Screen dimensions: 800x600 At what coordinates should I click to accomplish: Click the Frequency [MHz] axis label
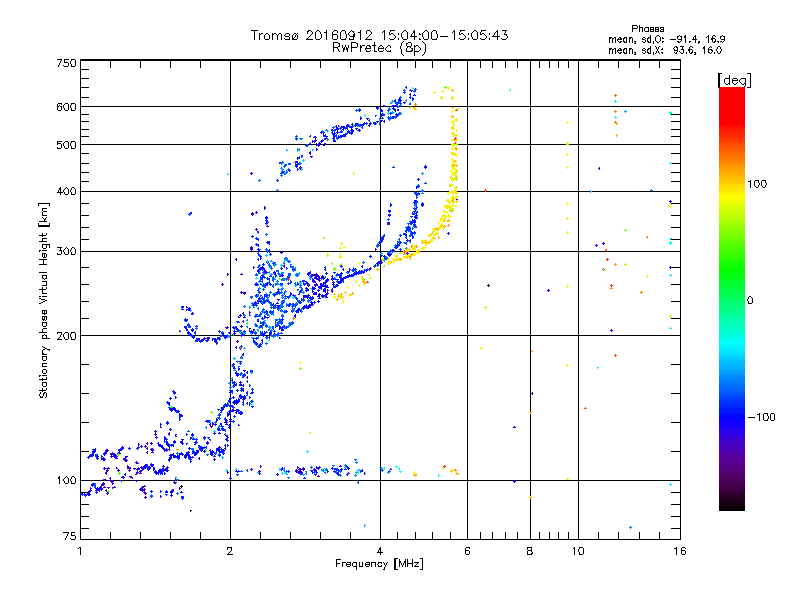pos(379,563)
